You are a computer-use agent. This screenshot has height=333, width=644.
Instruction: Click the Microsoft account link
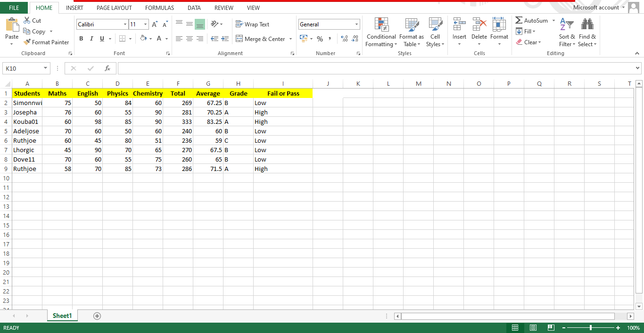click(596, 7)
